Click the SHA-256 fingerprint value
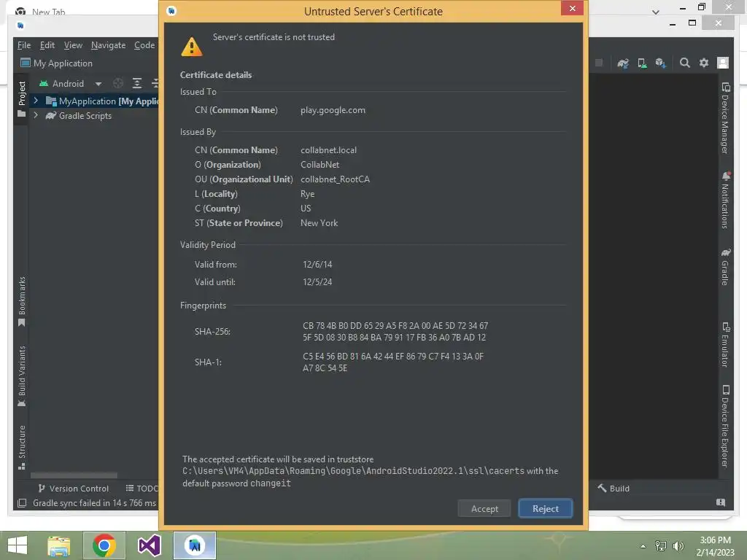The image size is (747, 560). click(395, 332)
